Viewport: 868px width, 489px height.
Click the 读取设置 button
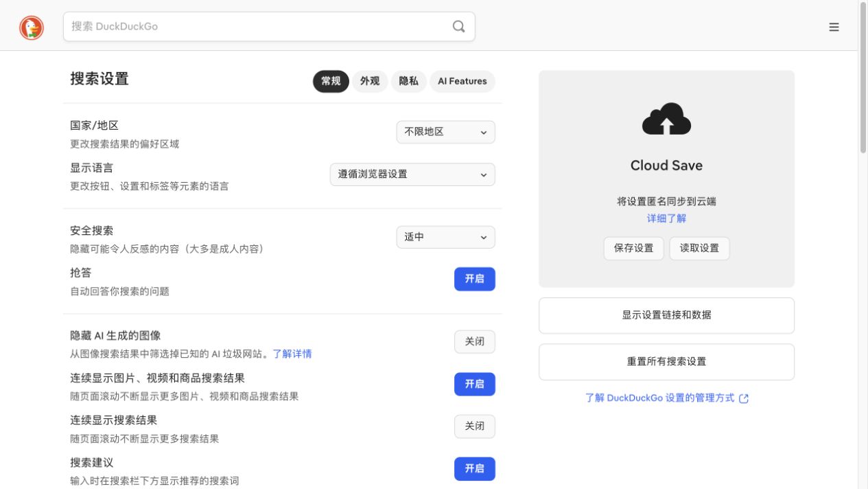click(x=699, y=249)
